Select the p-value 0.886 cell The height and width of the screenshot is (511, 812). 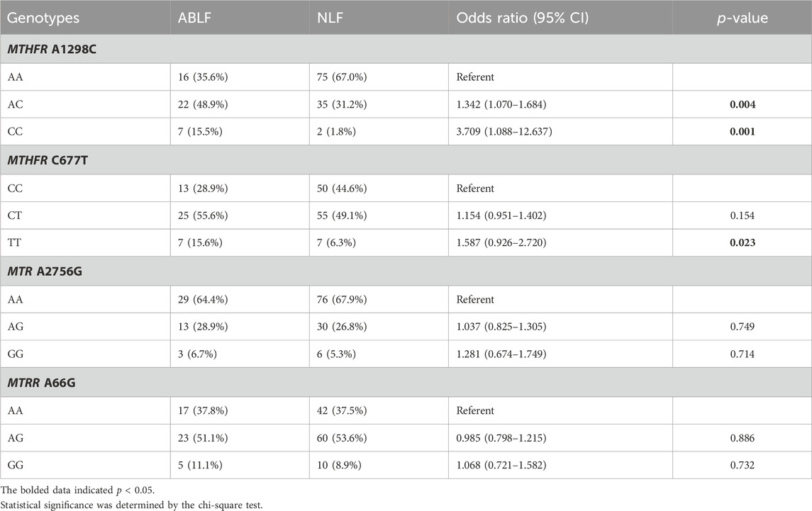point(742,438)
